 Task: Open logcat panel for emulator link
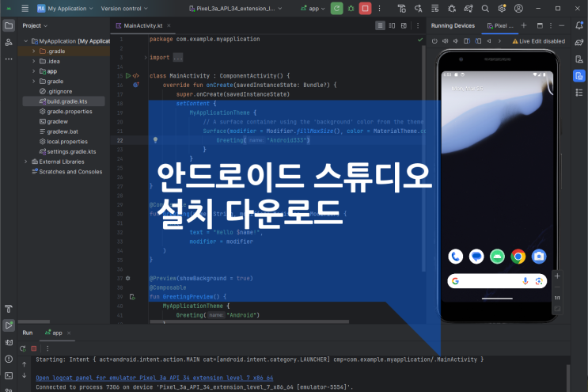[154, 378]
